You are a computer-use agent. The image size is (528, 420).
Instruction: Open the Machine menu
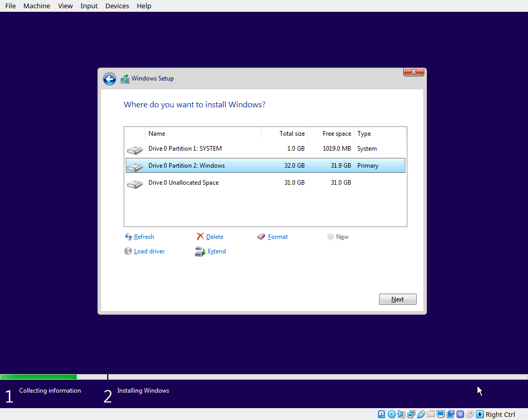[x=37, y=6]
